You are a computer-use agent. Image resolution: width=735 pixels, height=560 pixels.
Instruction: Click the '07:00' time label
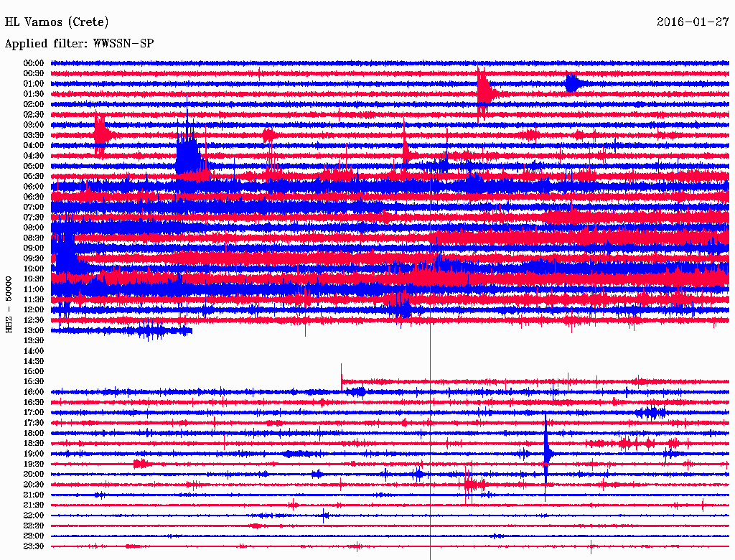34,207
